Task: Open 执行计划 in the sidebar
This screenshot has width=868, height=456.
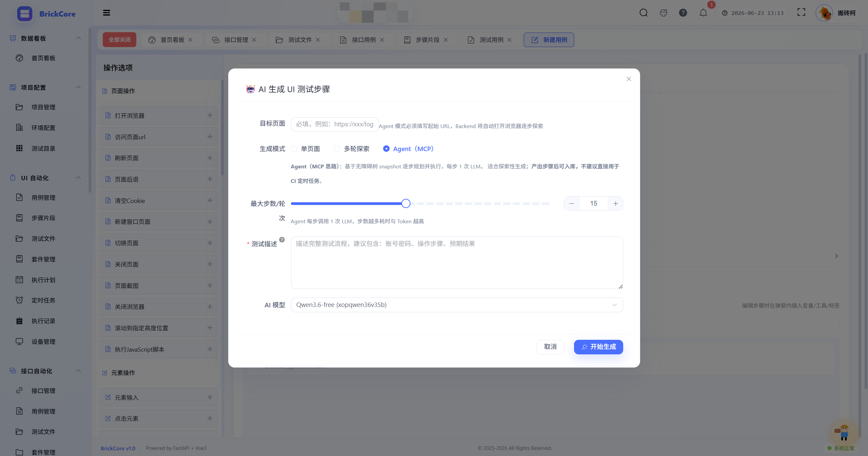Action: [43, 280]
